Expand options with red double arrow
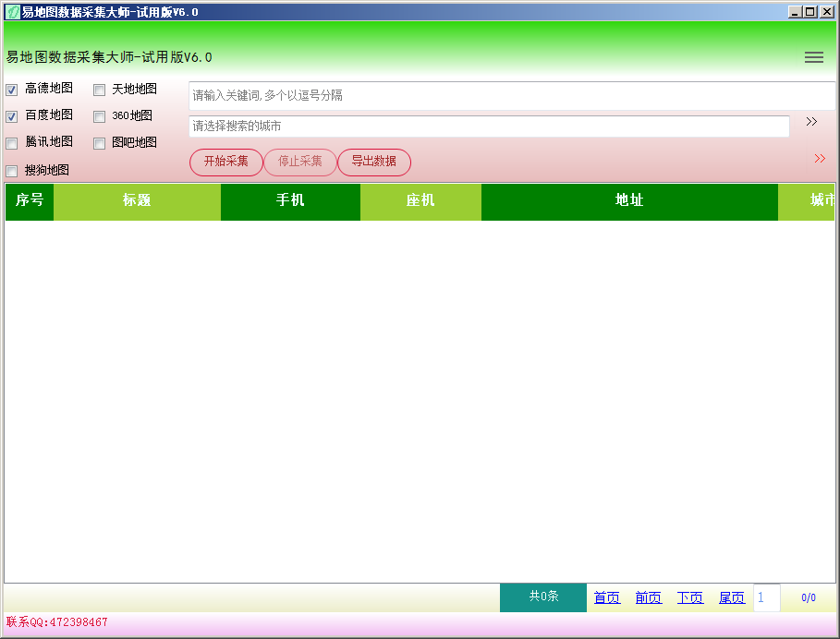 click(820, 159)
